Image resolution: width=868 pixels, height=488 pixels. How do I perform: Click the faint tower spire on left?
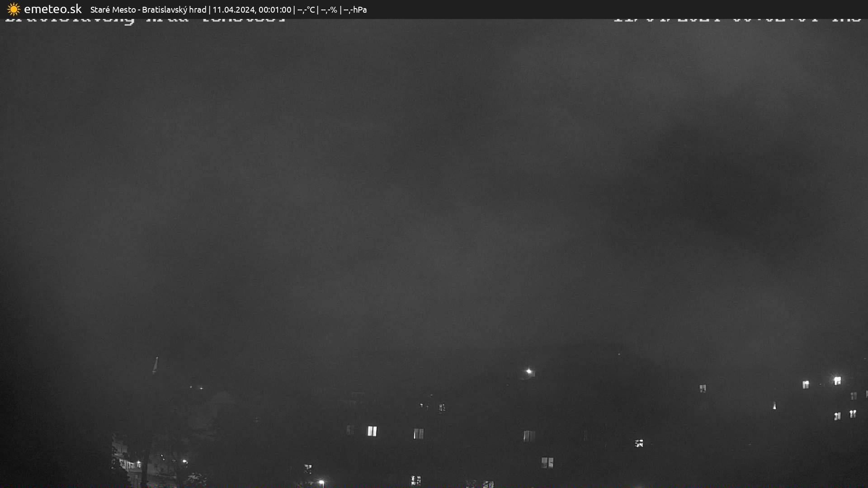click(x=156, y=365)
